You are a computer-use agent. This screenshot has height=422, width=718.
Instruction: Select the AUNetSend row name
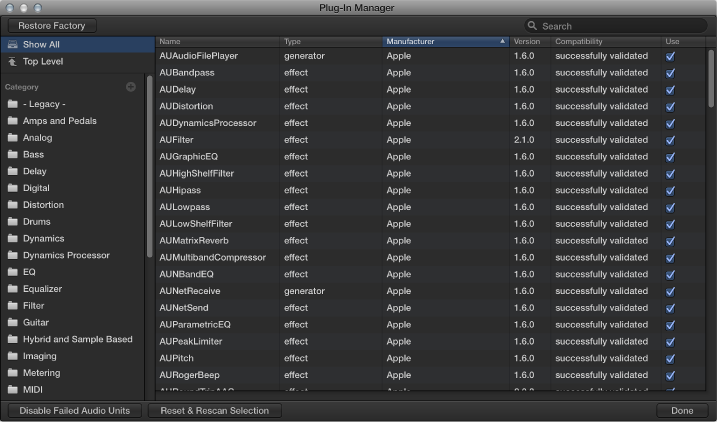pos(184,308)
